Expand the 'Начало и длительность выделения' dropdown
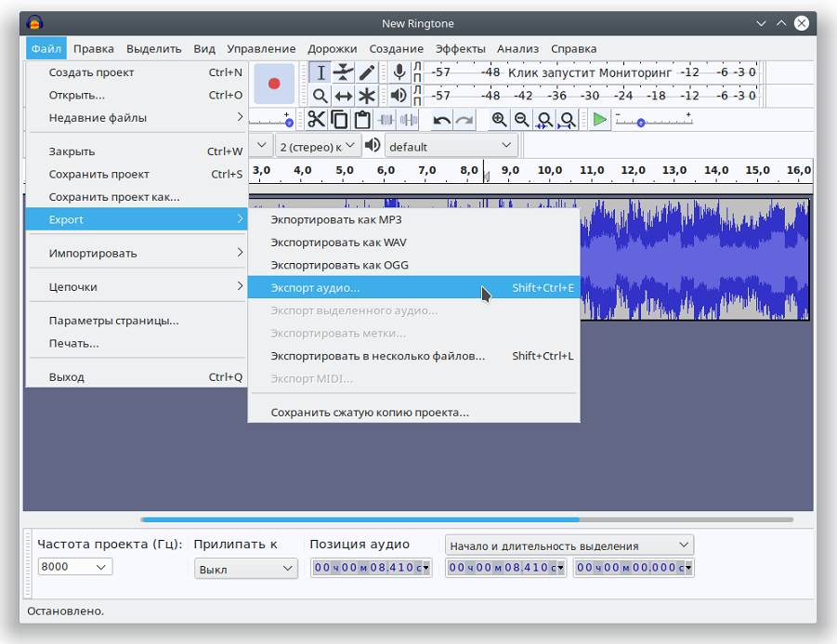The image size is (837, 644). (x=569, y=545)
